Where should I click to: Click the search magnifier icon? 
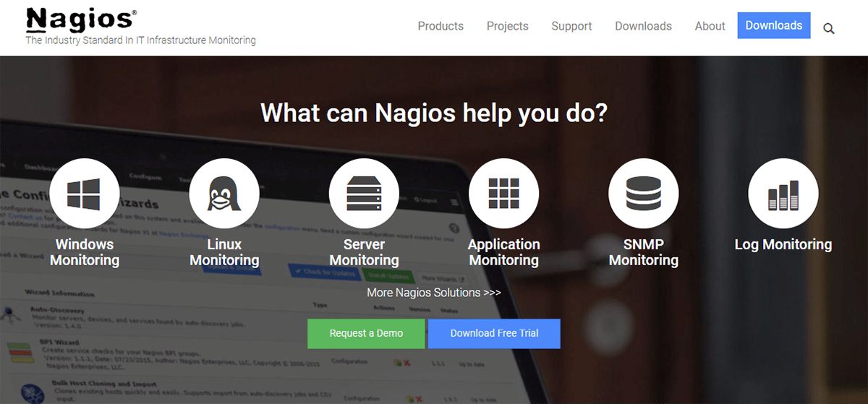click(x=829, y=29)
